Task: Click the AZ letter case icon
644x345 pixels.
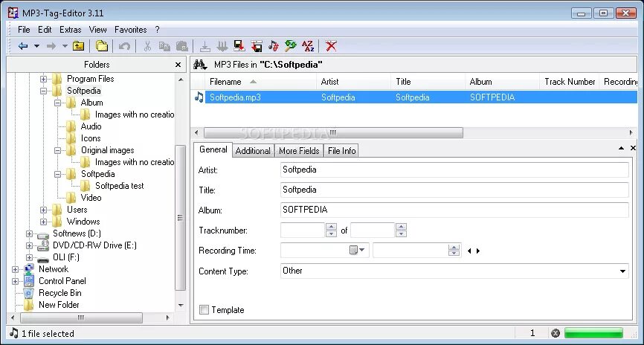Action: [308, 46]
